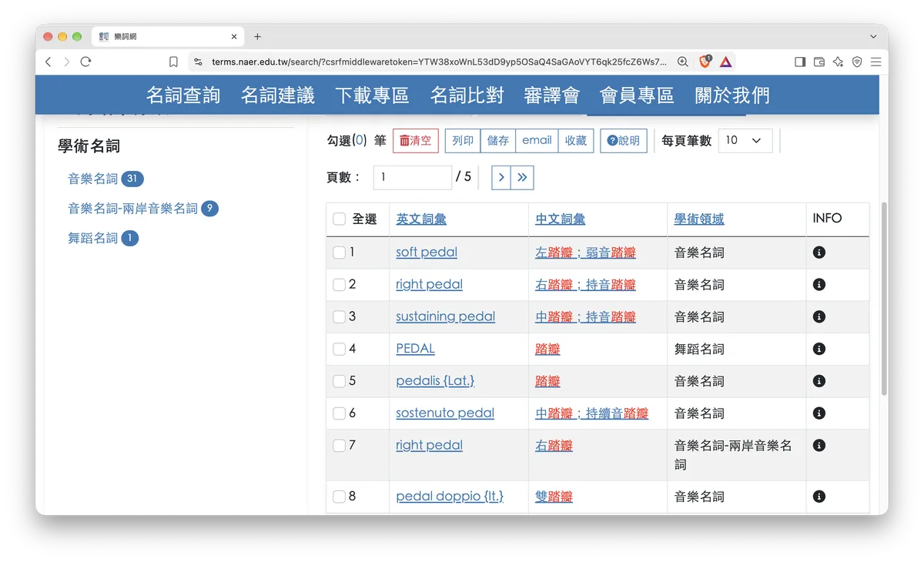Go to 審譯會 navigation item

coord(551,95)
